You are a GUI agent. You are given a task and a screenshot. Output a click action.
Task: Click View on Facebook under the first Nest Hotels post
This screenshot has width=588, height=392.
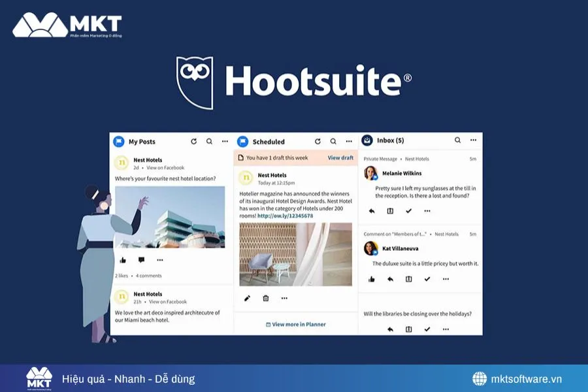165,168
